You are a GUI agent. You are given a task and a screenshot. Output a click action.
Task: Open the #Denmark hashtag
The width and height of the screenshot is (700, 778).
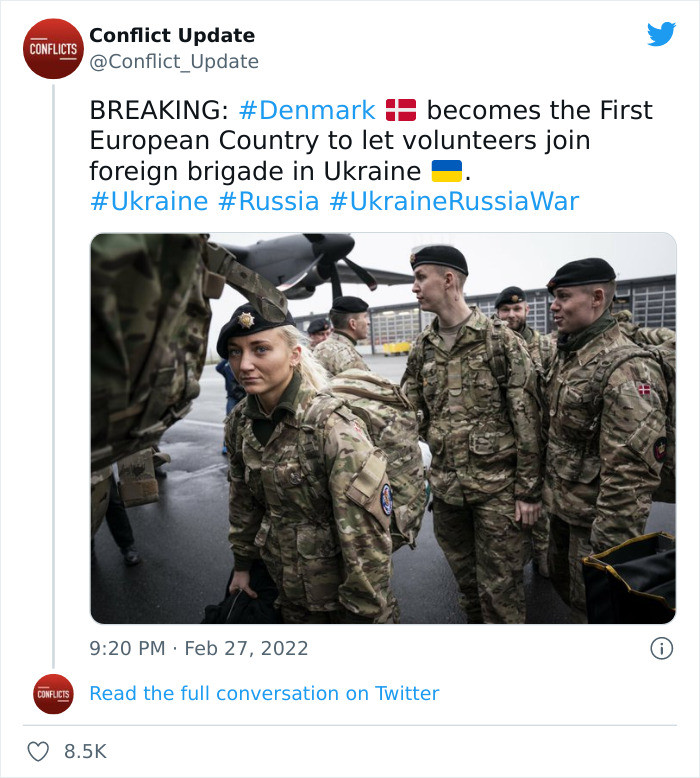click(307, 110)
